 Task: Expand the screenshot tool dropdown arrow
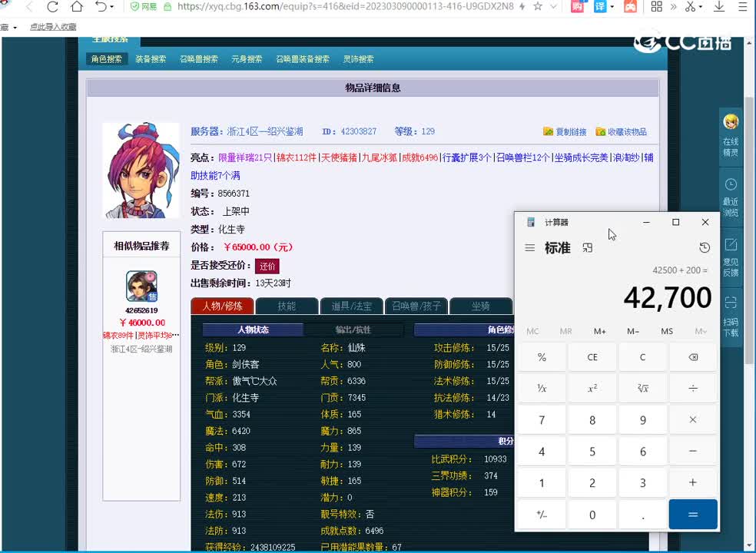[701, 8]
